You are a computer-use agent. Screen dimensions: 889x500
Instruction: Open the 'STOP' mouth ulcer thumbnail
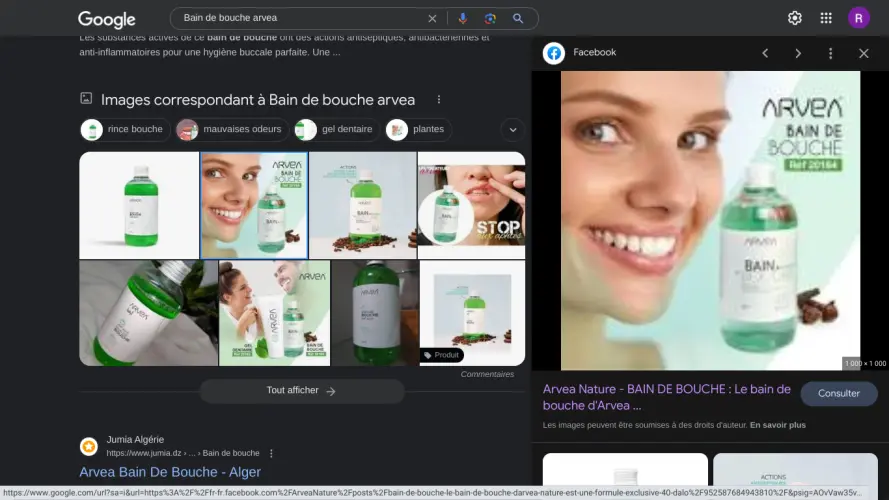[471, 205]
